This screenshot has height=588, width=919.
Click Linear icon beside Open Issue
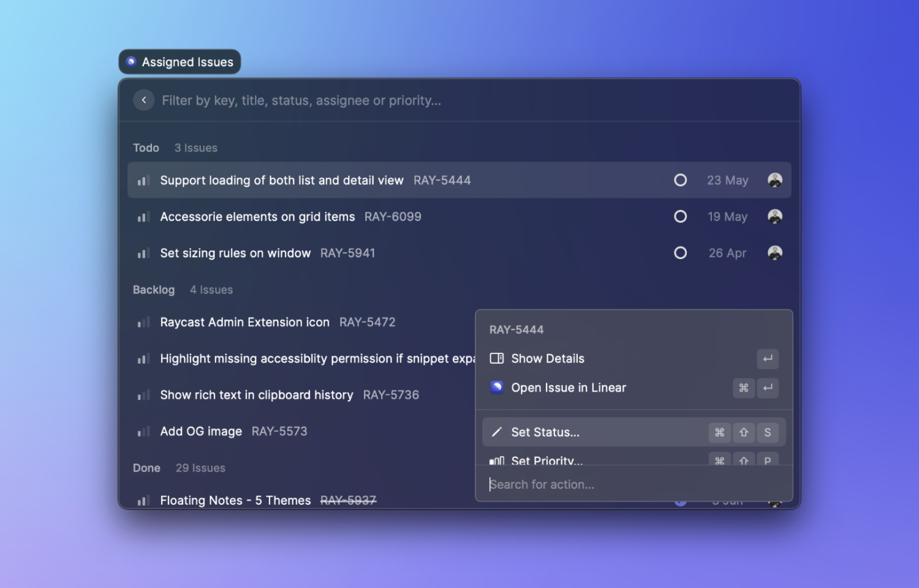[497, 387]
